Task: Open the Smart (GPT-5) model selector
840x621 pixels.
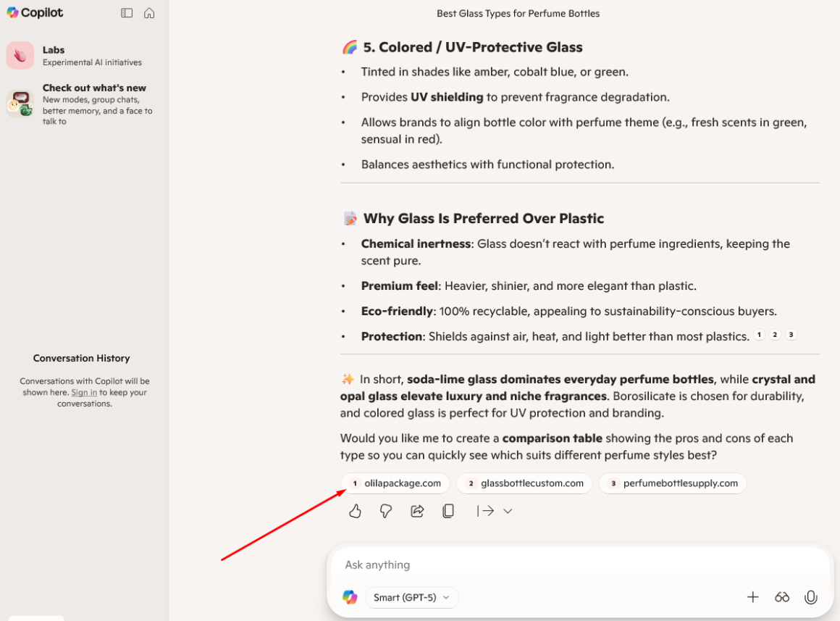Action: (411, 597)
